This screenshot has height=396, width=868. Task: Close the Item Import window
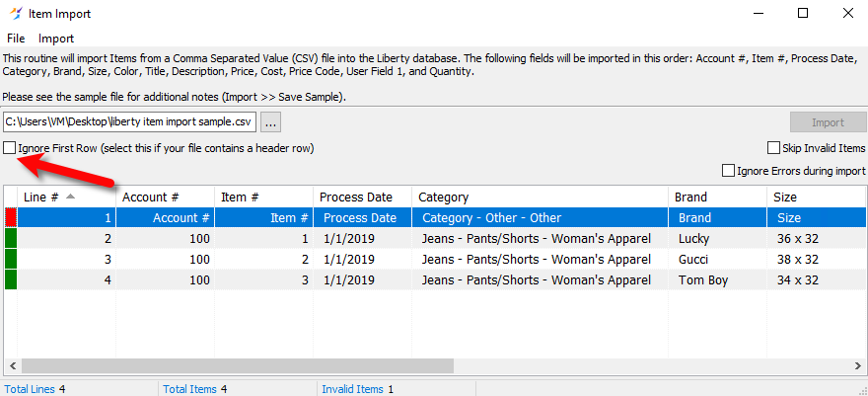pos(847,13)
